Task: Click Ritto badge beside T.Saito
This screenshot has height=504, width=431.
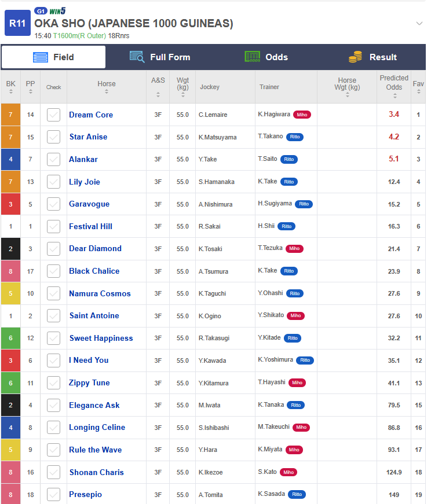Action: pos(289,160)
